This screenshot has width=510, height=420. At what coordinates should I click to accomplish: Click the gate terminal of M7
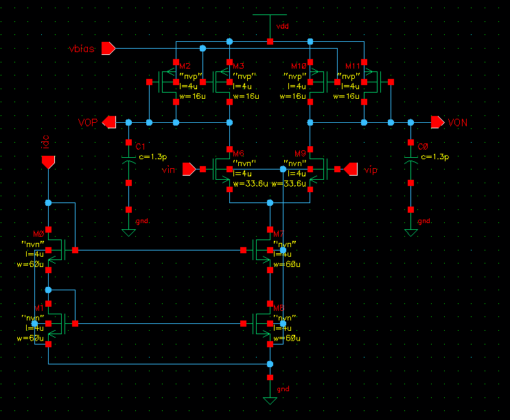coord(243,250)
